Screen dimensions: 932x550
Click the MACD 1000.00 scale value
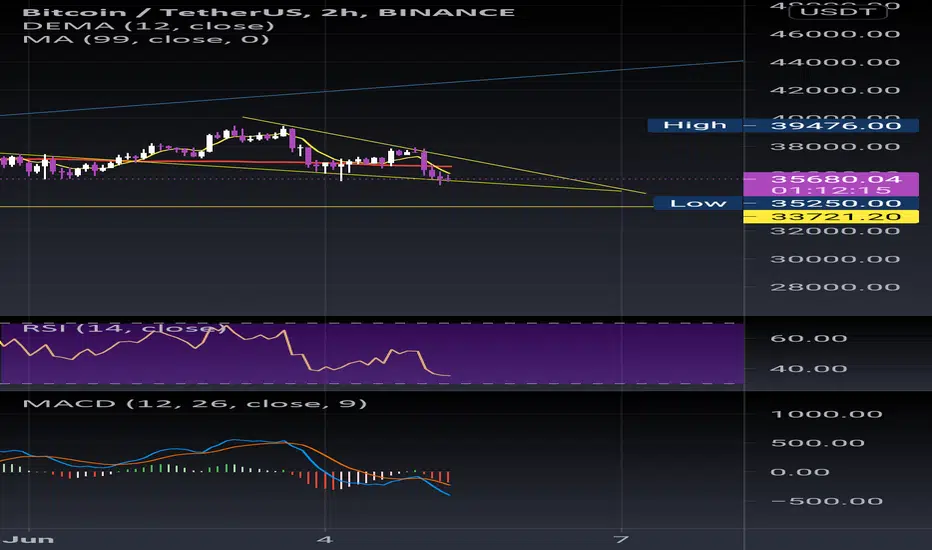coord(827,414)
